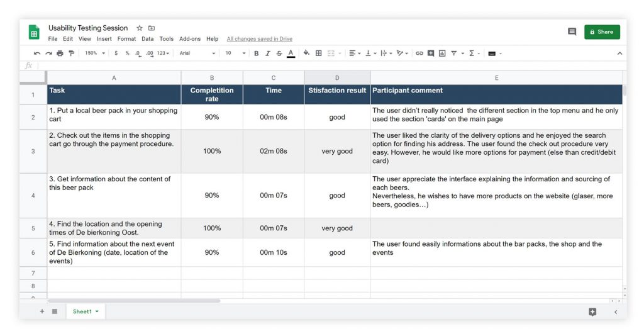The image size is (644, 336).
Task: Toggle bold formatting
Action: pyautogui.click(x=256, y=53)
